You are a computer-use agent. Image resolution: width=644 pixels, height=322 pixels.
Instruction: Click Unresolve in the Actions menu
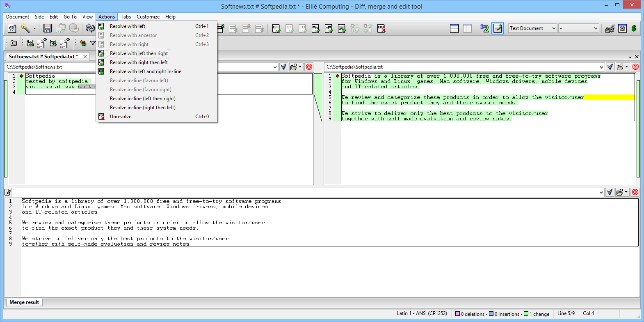157,117
